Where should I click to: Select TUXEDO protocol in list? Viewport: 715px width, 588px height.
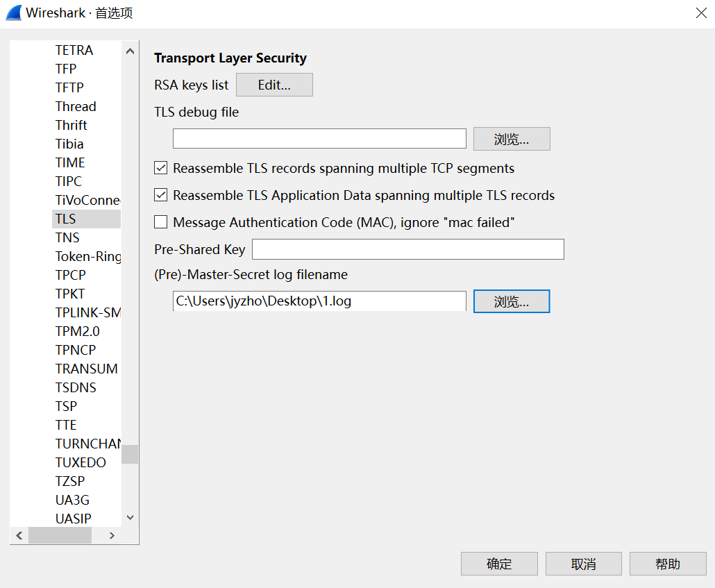[x=81, y=462]
